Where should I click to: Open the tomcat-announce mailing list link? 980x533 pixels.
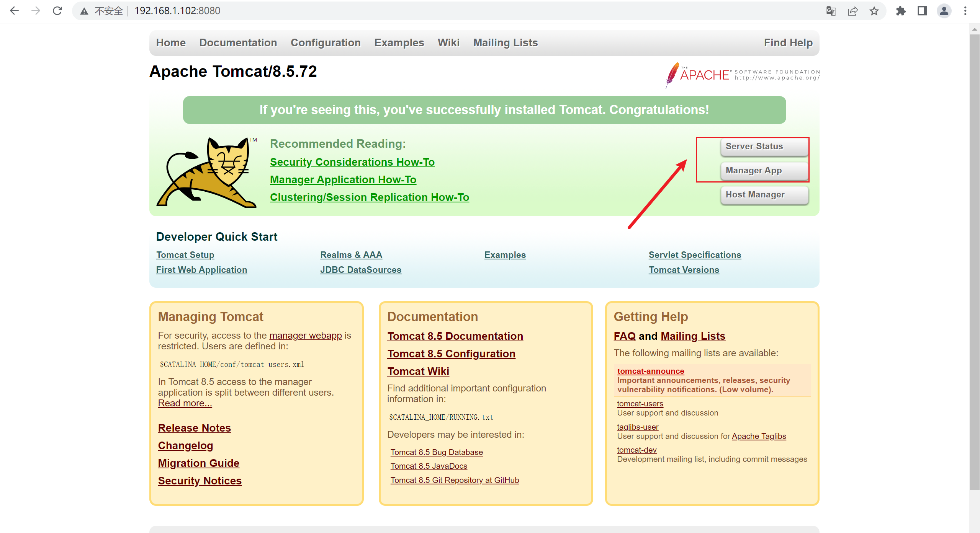(651, 371)
